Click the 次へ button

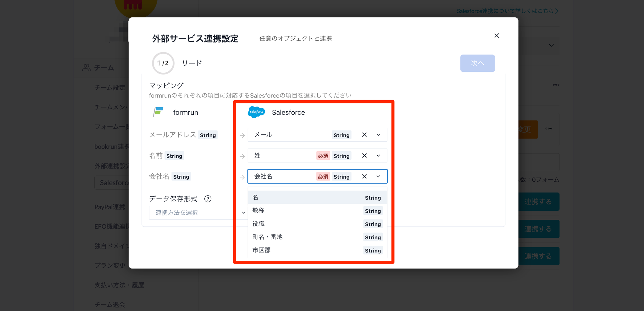(x=477, y=63)
